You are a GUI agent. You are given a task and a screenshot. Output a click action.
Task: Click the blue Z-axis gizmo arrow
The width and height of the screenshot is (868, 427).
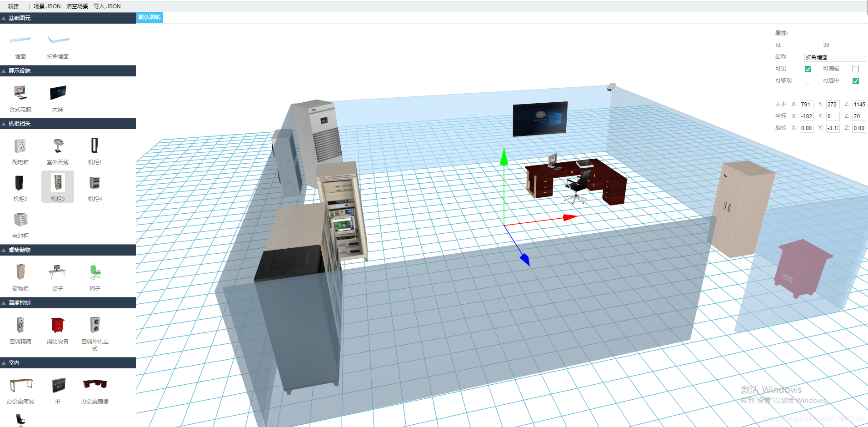[525, 260]
